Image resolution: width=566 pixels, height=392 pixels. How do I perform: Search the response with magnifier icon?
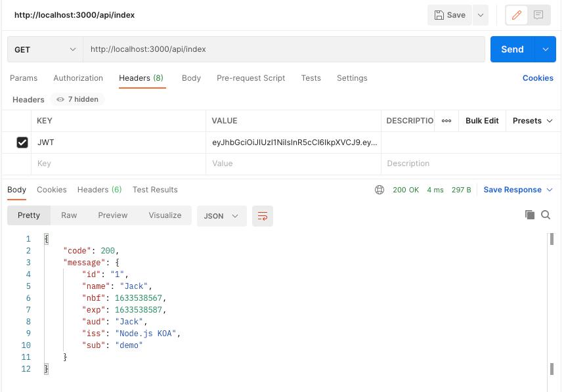[546, 215]
